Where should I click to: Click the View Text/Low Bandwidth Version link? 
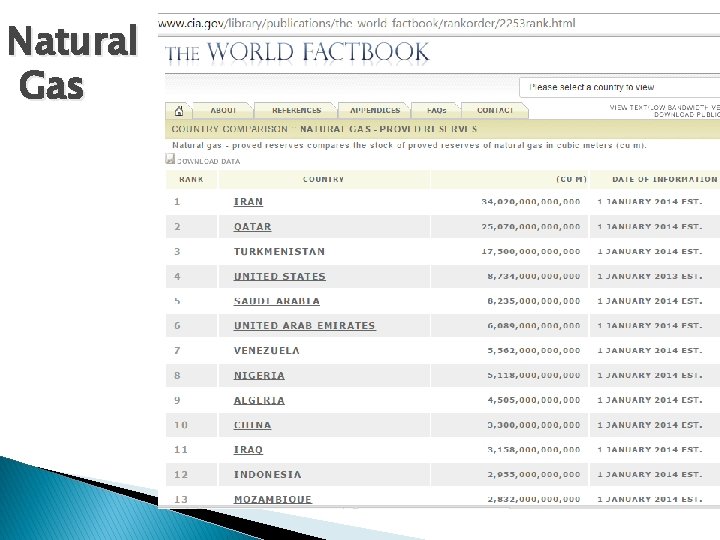coord(665,107)
